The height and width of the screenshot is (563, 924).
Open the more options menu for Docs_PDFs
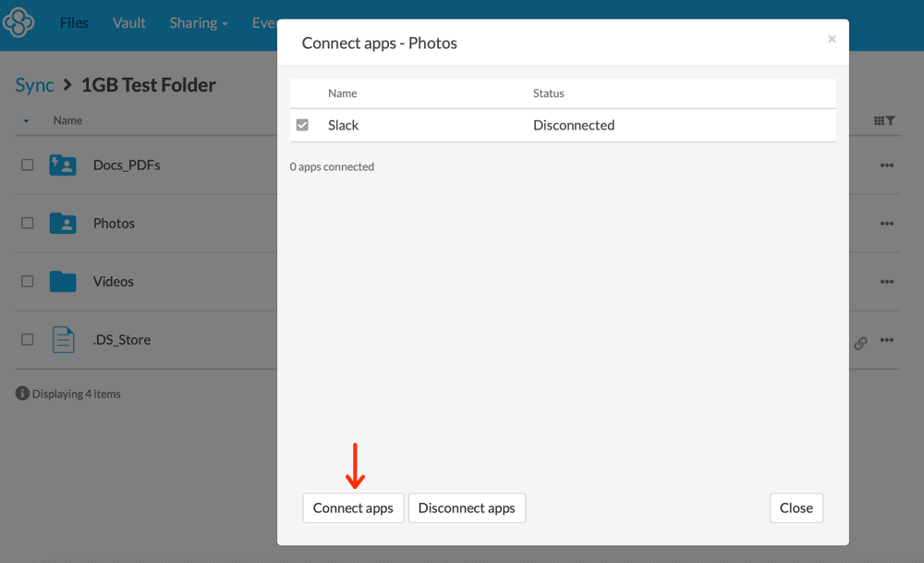tap(887, 165)
